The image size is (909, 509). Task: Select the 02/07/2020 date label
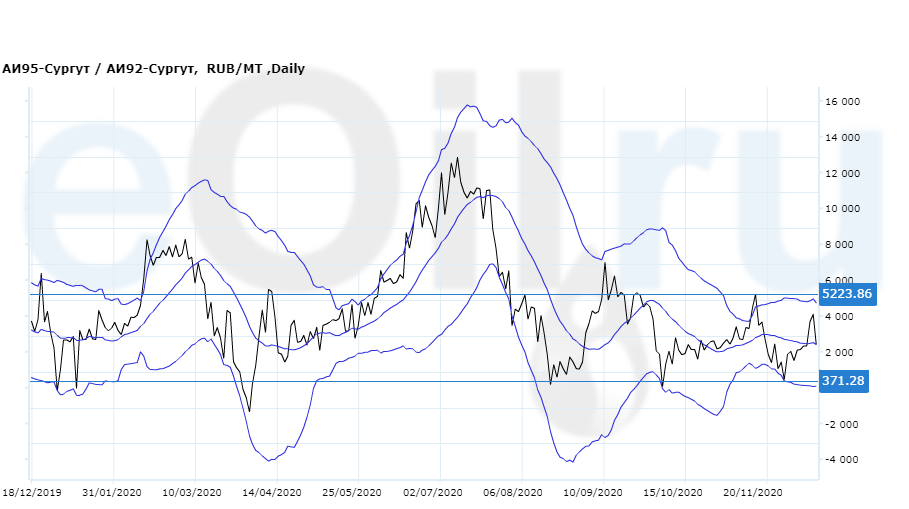pyautogui.click(x=432, y=493)
